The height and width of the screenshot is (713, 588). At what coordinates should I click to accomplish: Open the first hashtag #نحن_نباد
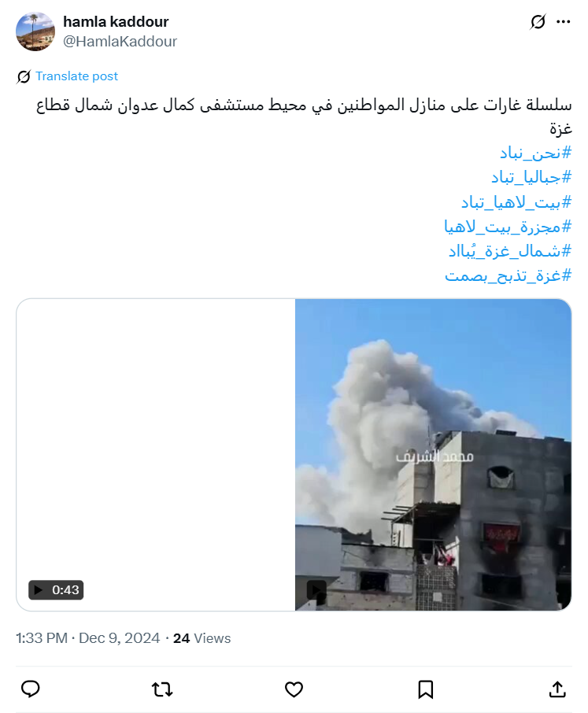[535, 153]
